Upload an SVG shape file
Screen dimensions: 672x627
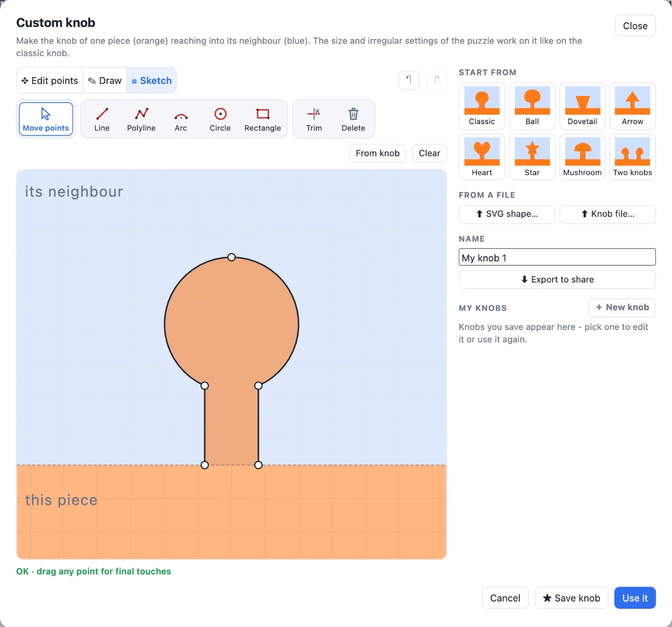click(x=507, y=214)
